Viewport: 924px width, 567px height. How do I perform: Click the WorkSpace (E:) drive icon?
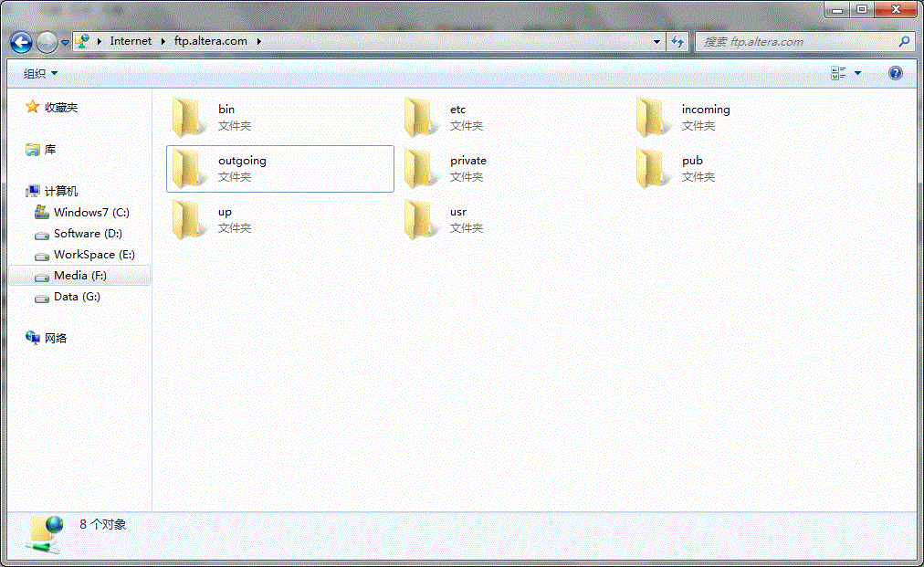[x=42, y=257]
